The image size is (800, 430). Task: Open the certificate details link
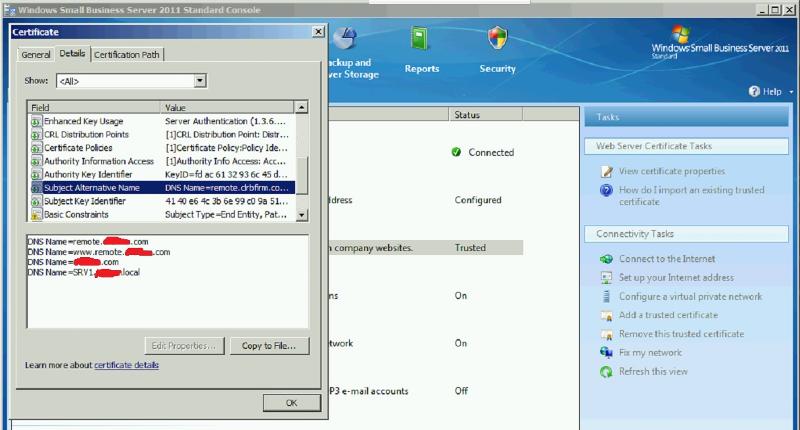pos(127,365)
